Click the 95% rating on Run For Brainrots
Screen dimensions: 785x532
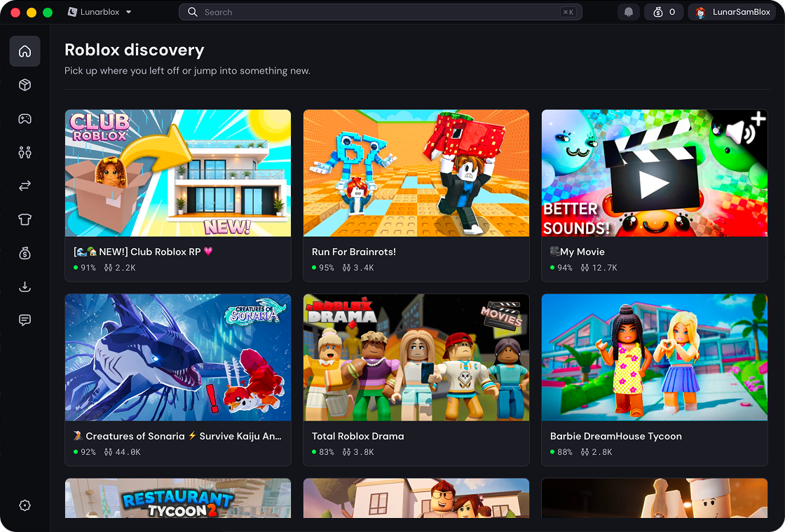(x=323, y=268)
